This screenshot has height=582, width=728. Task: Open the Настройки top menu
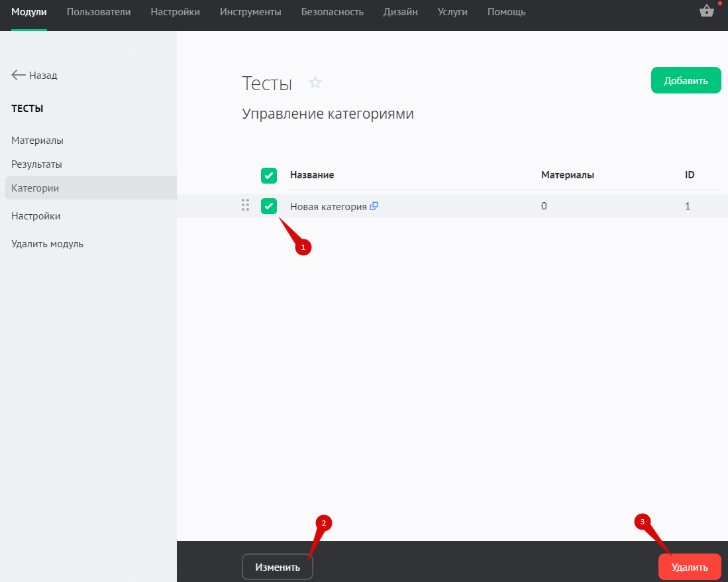click(175, 12)
